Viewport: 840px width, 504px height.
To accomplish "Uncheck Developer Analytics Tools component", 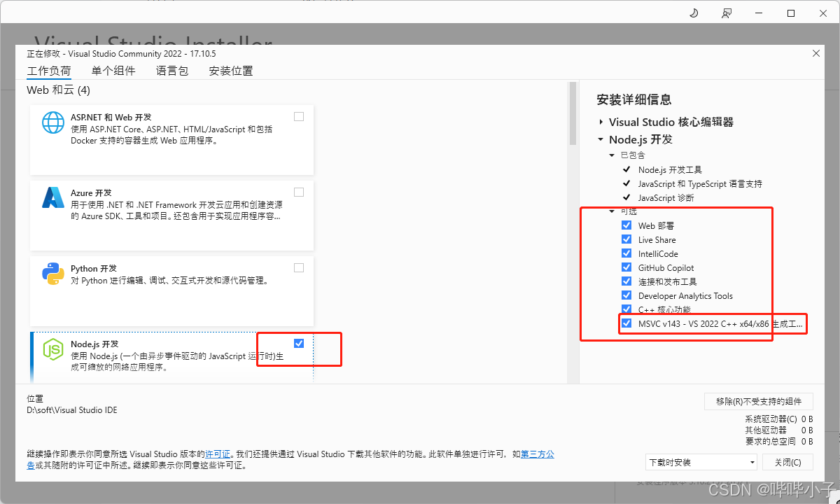I will (626, 295).
